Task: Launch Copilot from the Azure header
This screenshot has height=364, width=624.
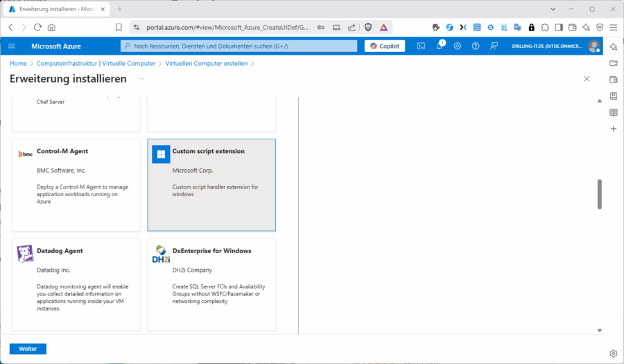Action: pyautogui.click(x=384, y=46)
